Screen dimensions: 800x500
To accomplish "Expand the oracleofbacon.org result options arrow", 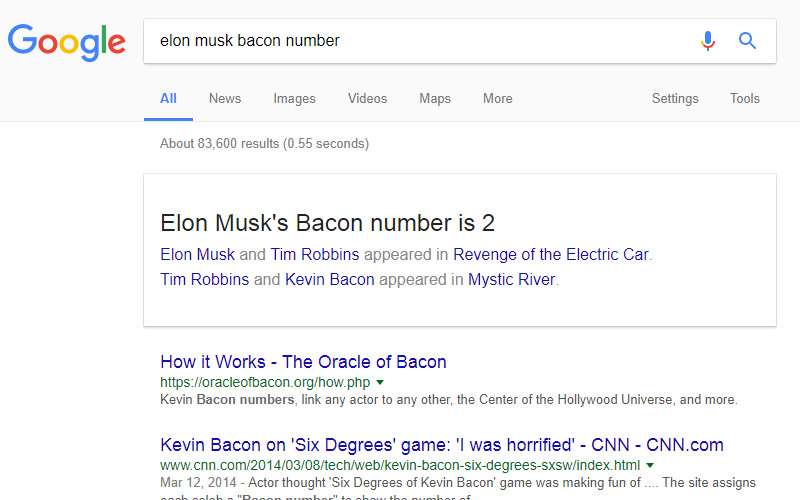I will pos(380,382).
